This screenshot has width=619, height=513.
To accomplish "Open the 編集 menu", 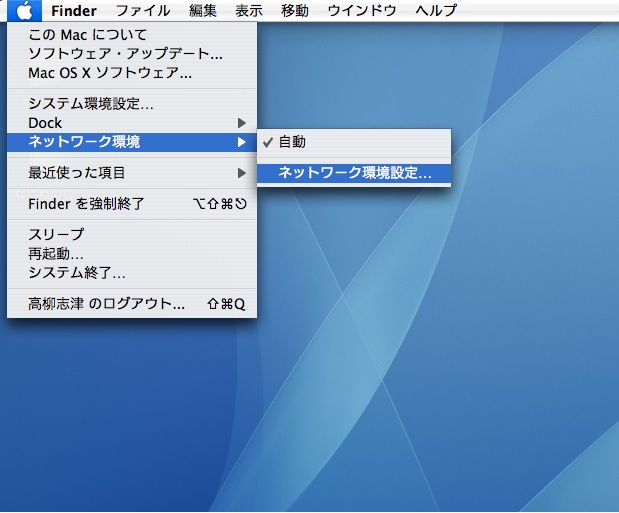I will [203, 11].
